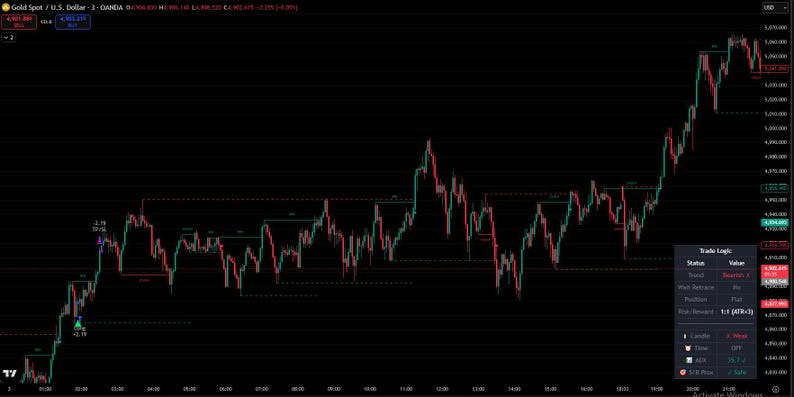Image resolution: width=794 pixels, height=397 pixels.
Task: Click the 'Bearish X' trend value
Action: pos(736,275)
